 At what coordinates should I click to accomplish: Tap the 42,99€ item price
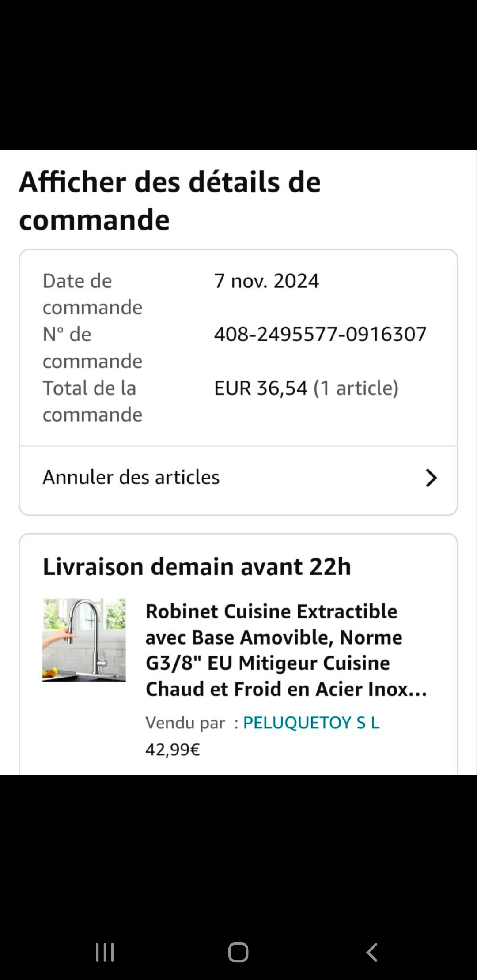click(x=173, y=749)
